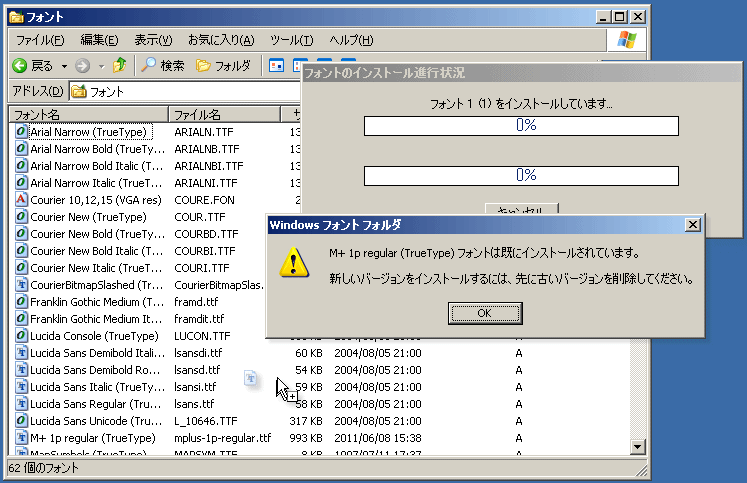Click the scrollbar down arrow in font list
This screenshot has height=483, width=747.
click(637, 446)
